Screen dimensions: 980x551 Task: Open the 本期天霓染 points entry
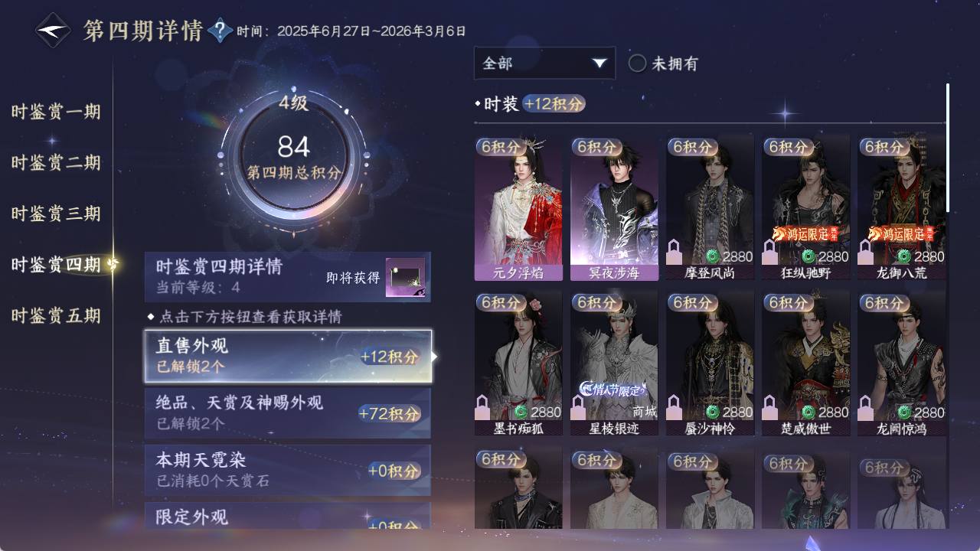click(x=288, y=470)
